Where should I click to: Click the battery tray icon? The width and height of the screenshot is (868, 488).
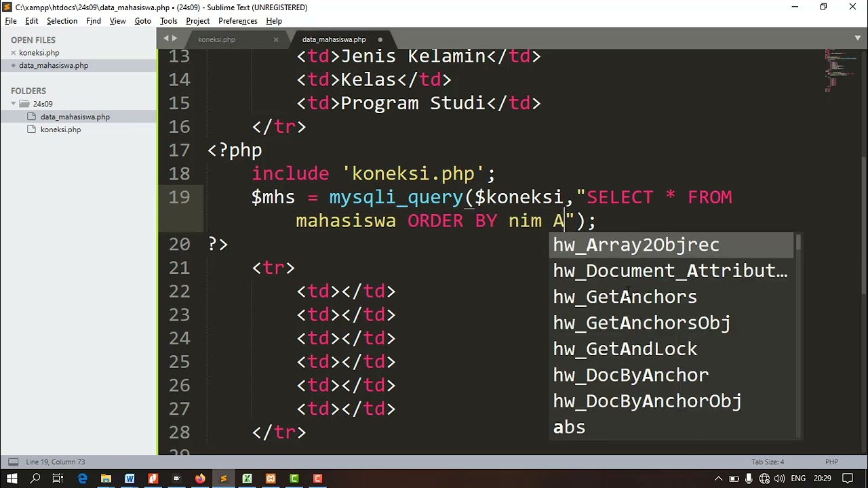coord(734,479)
